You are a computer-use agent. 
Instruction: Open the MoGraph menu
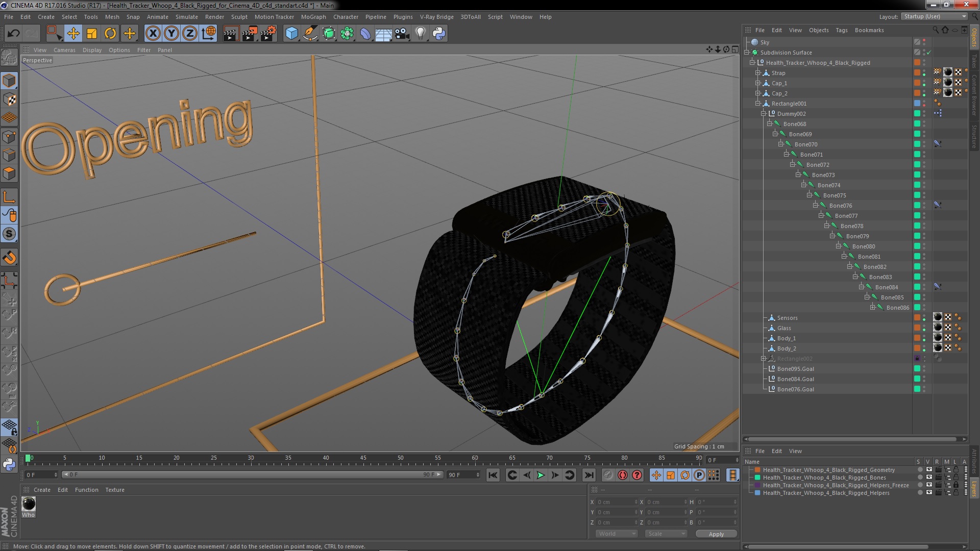313,17
